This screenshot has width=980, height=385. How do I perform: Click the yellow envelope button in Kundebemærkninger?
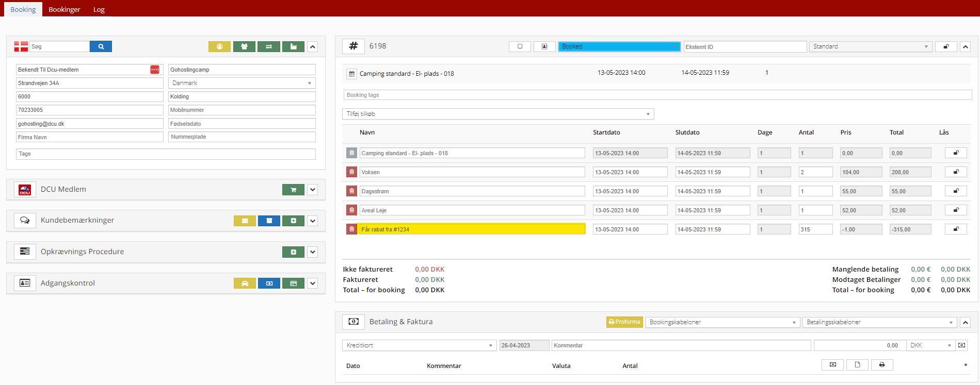[x=245, y=221]
